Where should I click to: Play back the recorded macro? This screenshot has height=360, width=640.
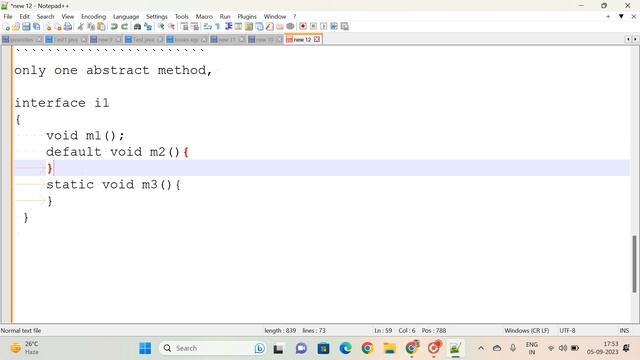324,27
